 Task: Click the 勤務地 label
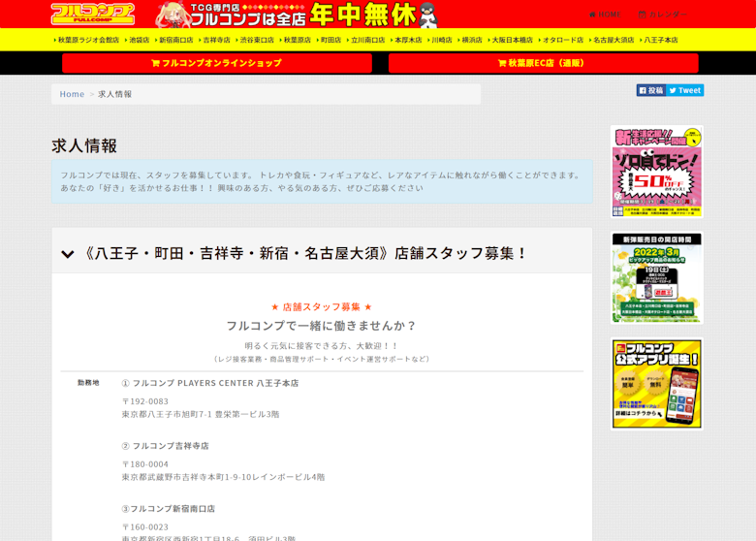click(x=88, y=382)
